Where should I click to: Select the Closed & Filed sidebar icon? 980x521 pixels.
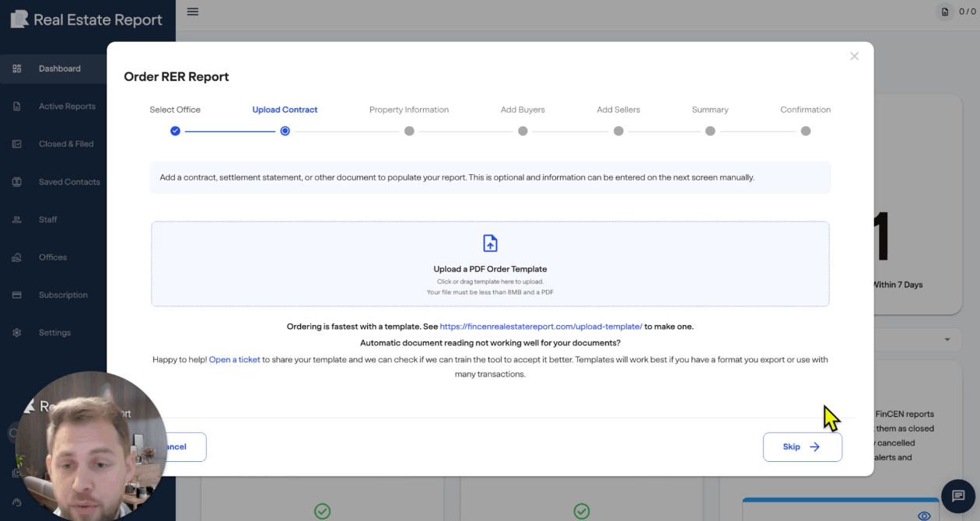(x=17, y=144)
